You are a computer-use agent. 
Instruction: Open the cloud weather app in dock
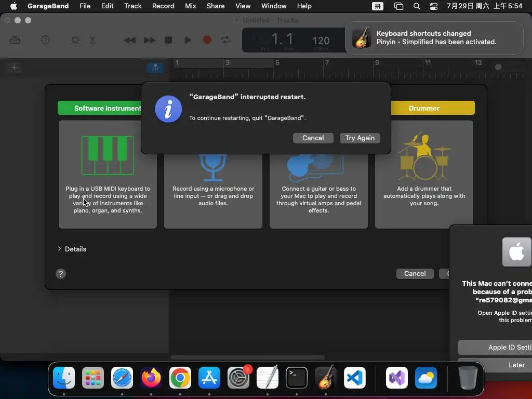point(426,378)
